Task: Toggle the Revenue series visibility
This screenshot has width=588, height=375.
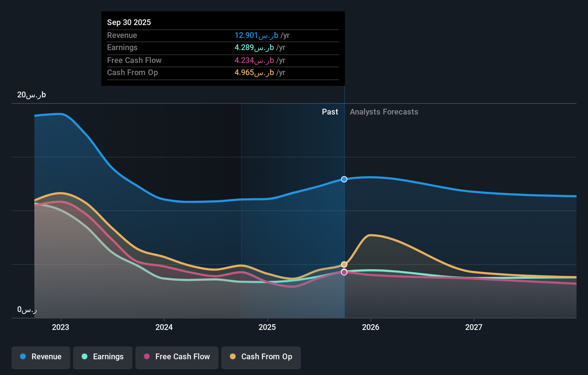Action: tap(40, 357)
